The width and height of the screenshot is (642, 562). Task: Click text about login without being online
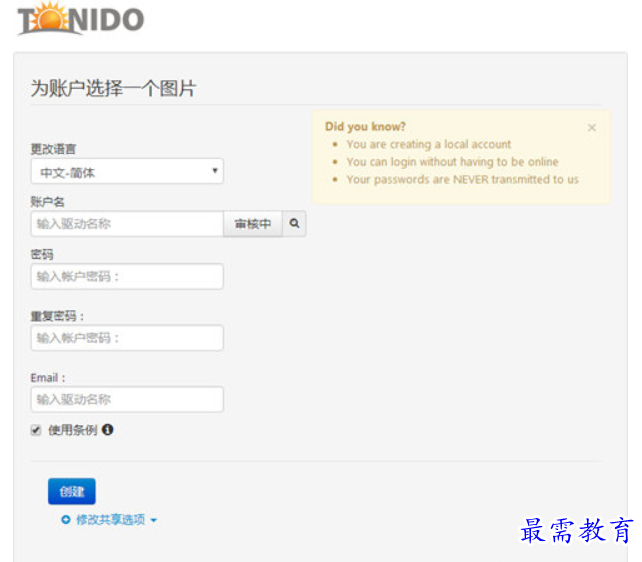pyautogui.click(x=452, y=162)
